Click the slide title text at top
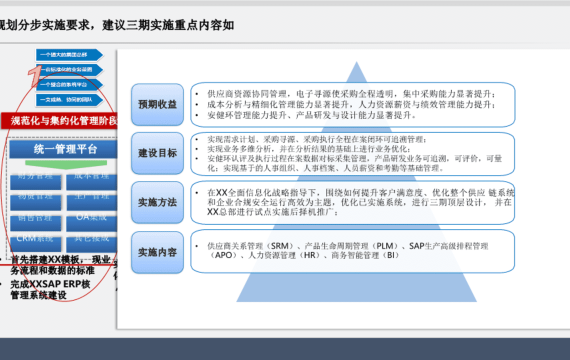Viewport: 570px width, 360px height. coord(117,25)
